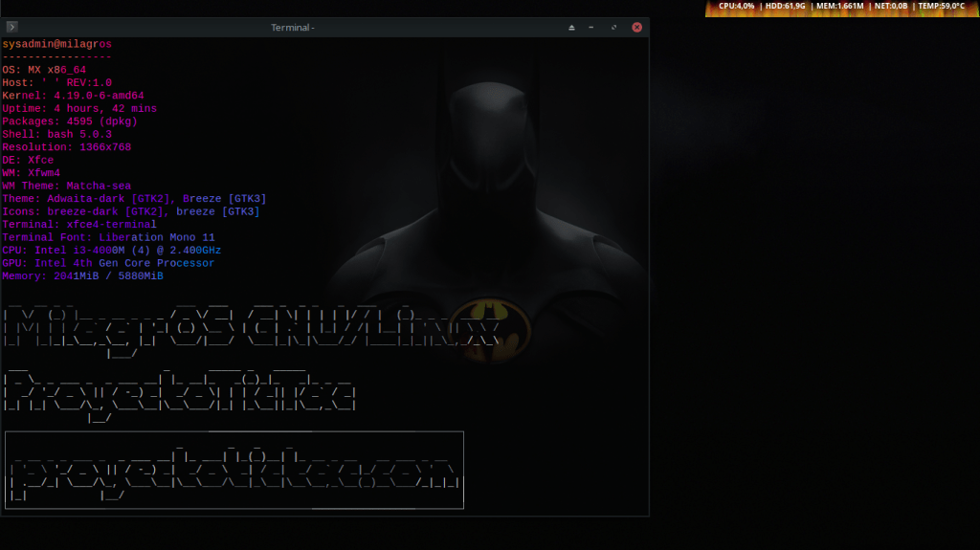Roll up the terminal window with the shade button
The width and height of the screenshot is (980, 550).
572,28
